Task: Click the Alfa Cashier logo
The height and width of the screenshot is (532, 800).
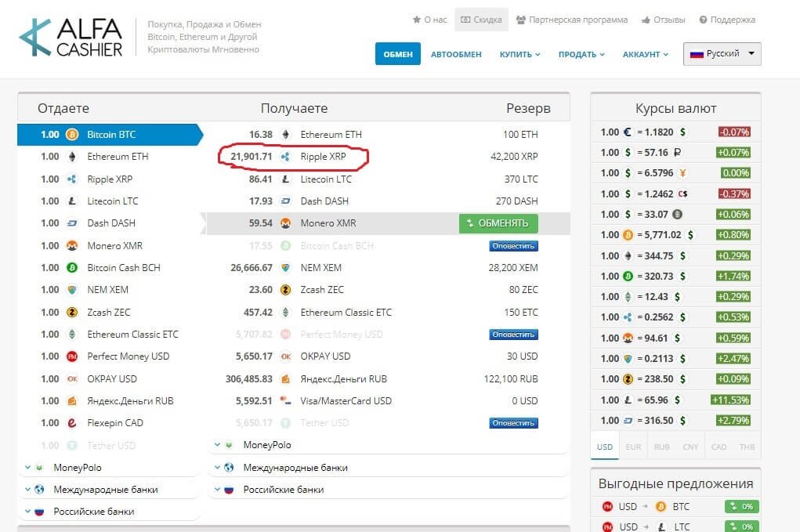Action: 71,38
